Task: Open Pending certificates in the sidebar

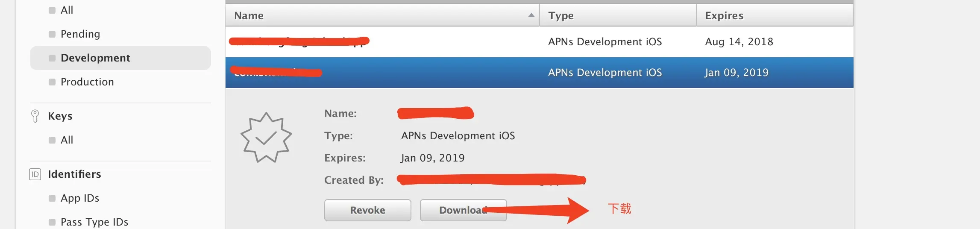Action: pos(80,34)
